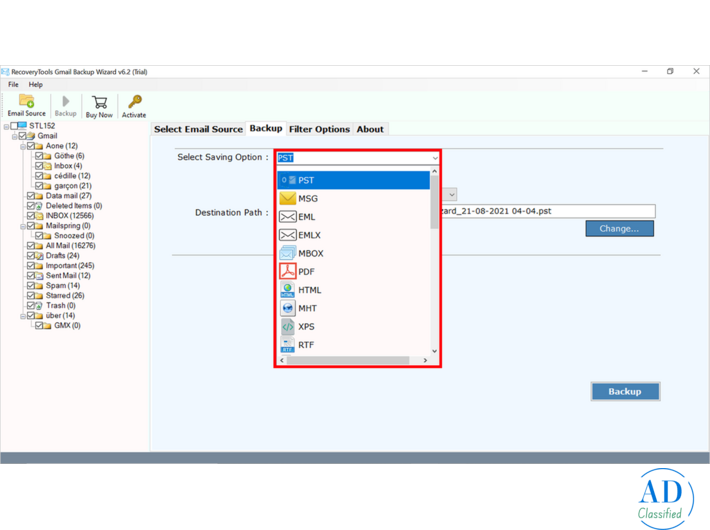Collapse the Mailspring folder node

pos(23,226)
